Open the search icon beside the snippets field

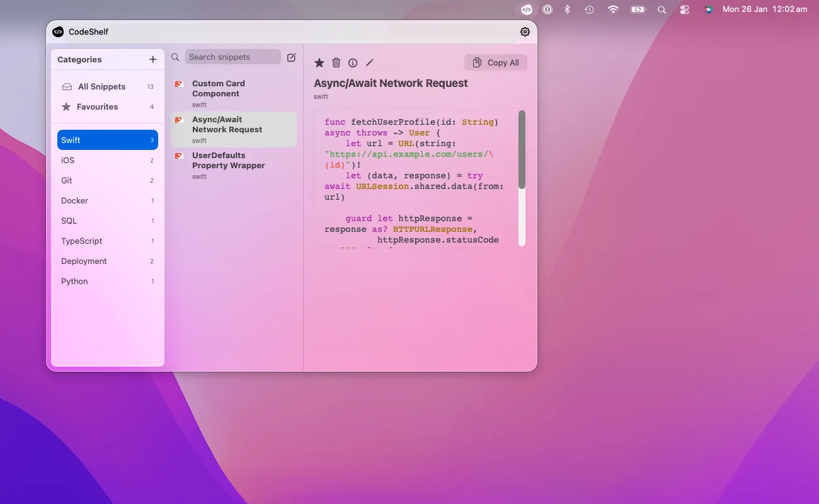175,57
